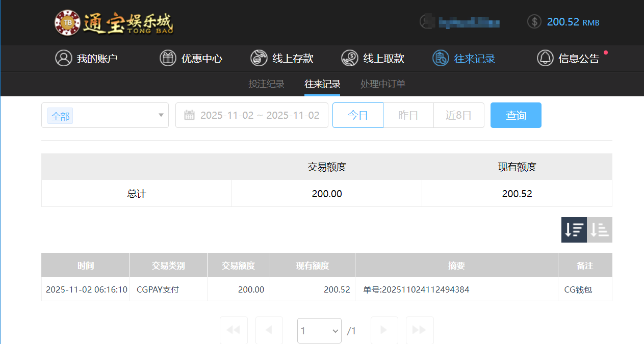Click the dollar balance icon showing 200.52 RMB

click(534, 22)
